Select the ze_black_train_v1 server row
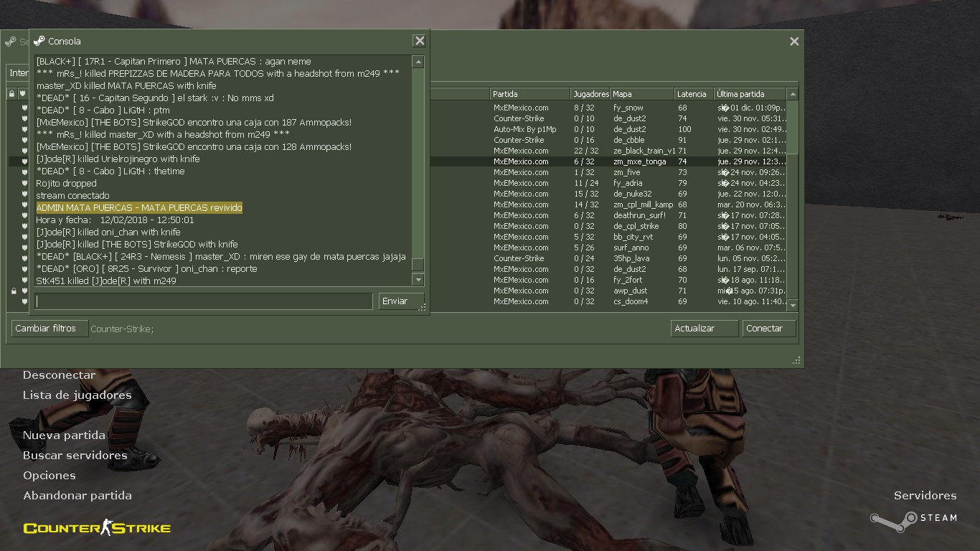This screenshot has width=980, height=551. click(x=608, y=151)
